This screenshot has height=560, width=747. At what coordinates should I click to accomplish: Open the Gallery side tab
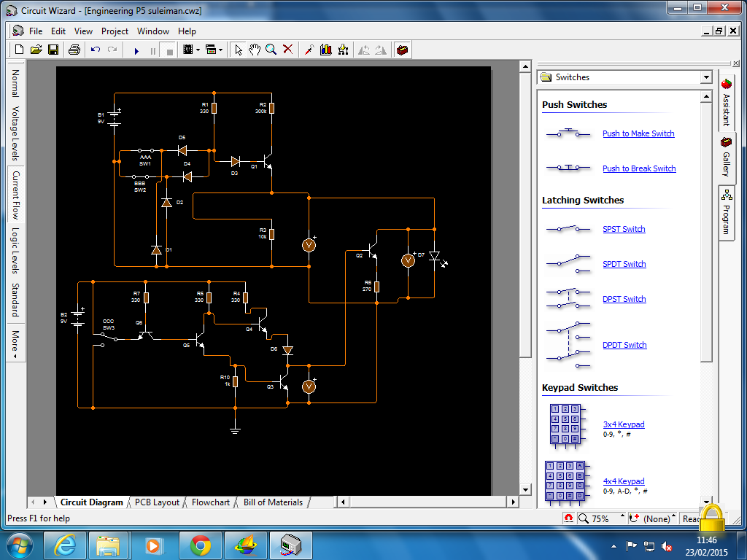(x=727, y=157)
